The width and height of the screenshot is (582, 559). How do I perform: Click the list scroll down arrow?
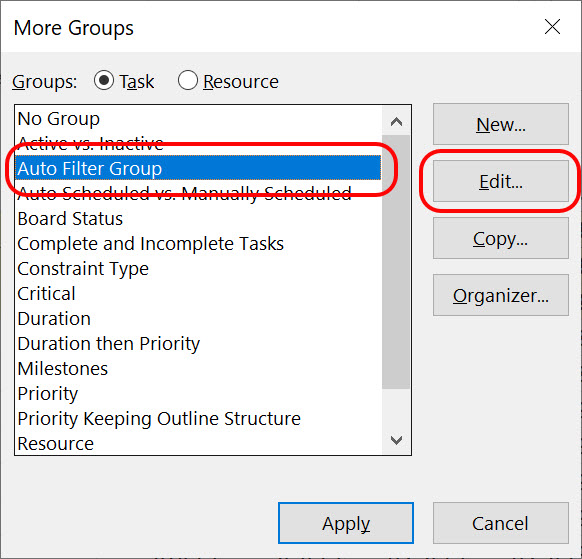(396, 440)
